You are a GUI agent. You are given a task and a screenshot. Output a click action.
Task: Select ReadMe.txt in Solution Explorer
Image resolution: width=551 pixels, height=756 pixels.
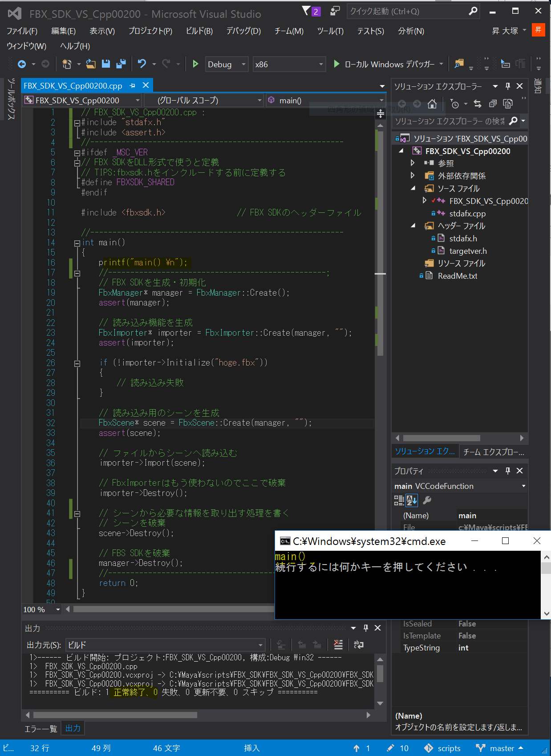tap(458, 276)
